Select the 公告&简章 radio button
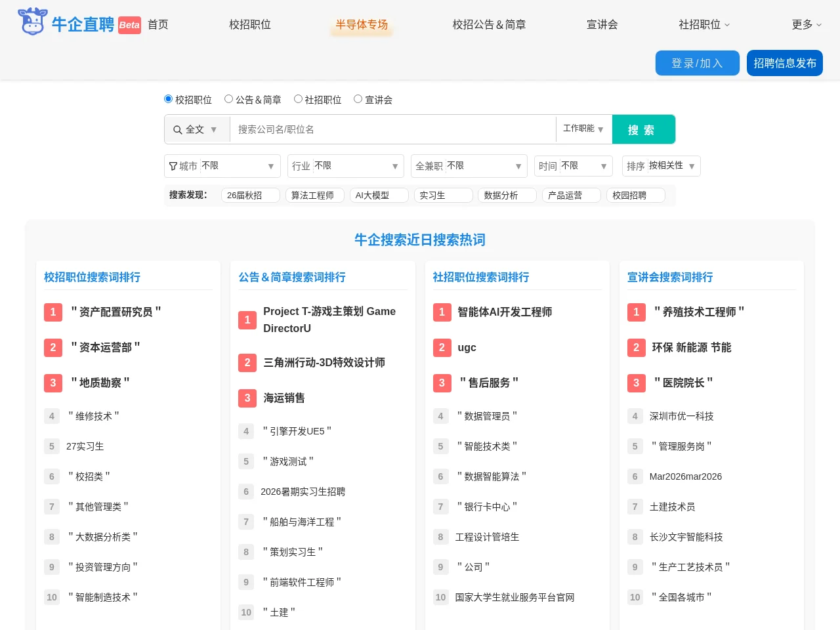Viewport: 840px width, 630px height. pyautogui.click(x=228, y=99)
